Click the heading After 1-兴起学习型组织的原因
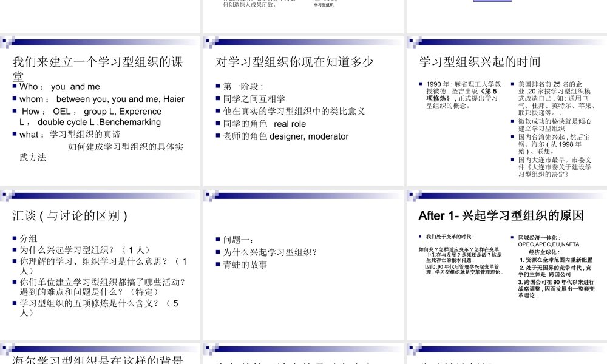This screenshot has height=364, width=607. click(501, 215)
